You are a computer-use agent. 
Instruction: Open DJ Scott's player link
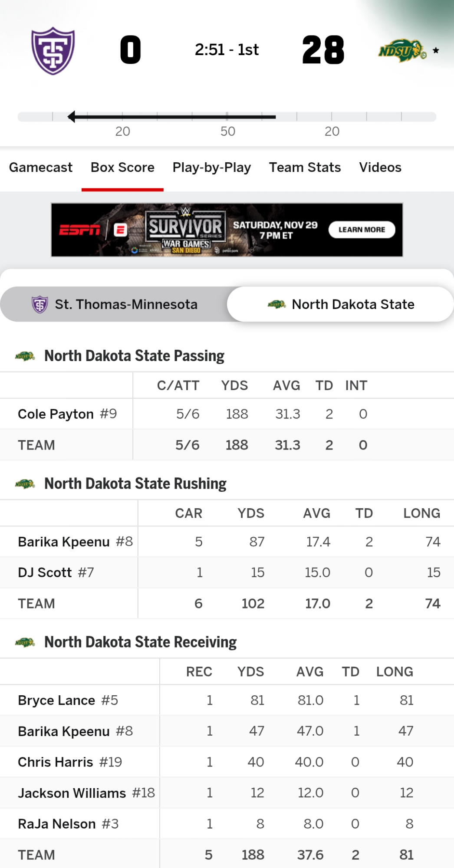(45, 573)
